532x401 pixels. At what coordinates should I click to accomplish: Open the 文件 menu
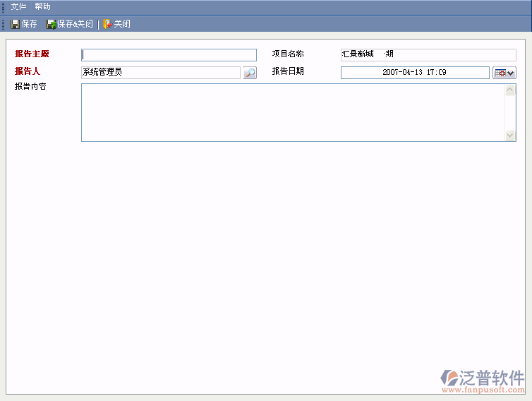[18, 6]
